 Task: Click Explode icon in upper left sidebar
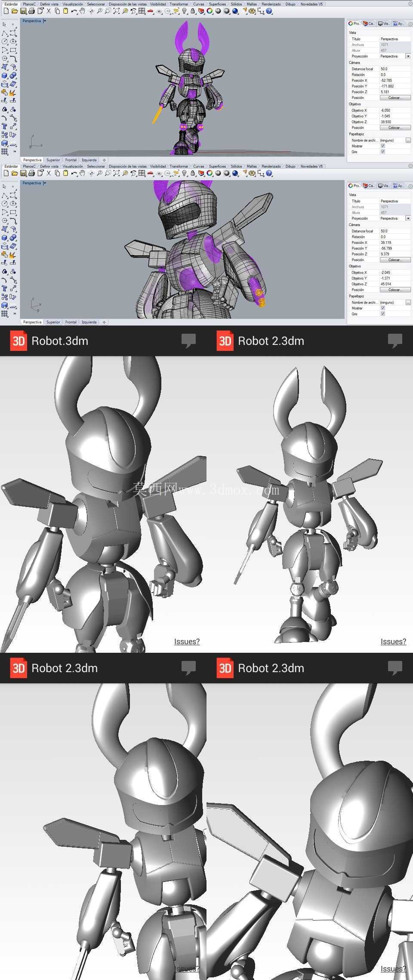[x=13, y=92]
